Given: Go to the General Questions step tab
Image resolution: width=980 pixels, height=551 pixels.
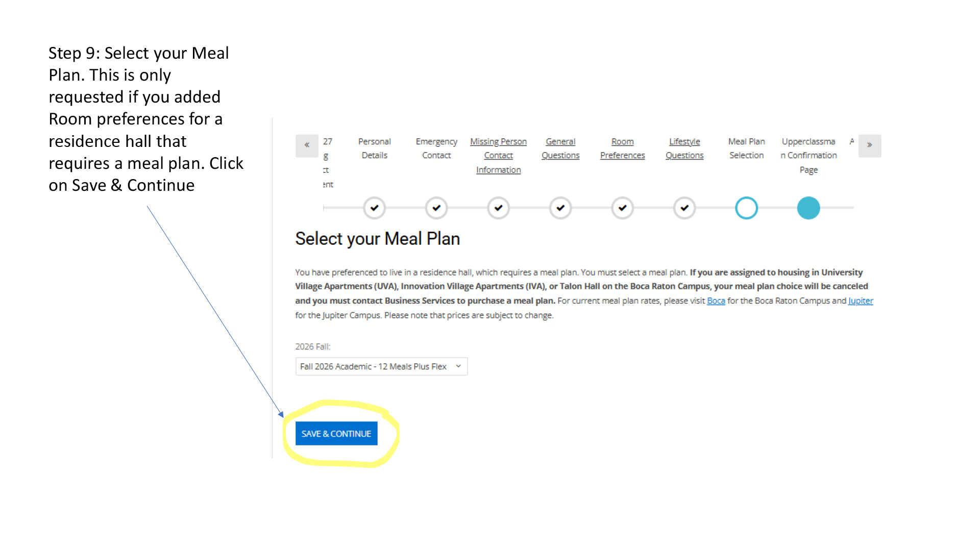Looking at the screenshot, I should coord(560,148).
